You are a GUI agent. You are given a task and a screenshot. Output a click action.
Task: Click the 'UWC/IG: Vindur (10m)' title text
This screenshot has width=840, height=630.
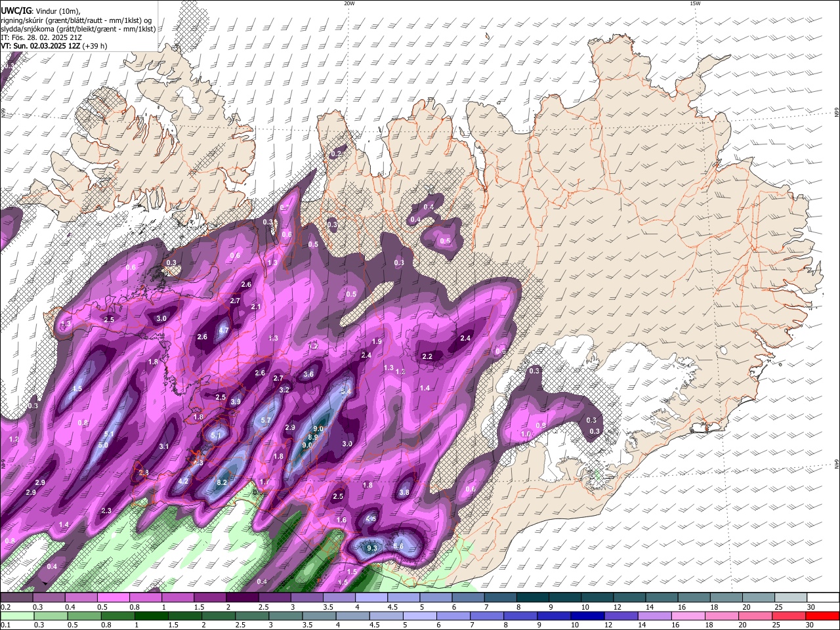pos(40,11)
